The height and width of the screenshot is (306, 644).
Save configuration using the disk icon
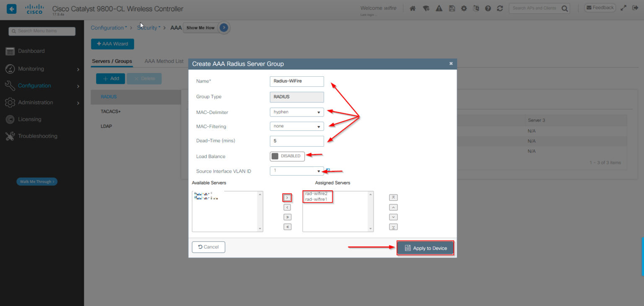pyautogui.click(x=452, y=8)
